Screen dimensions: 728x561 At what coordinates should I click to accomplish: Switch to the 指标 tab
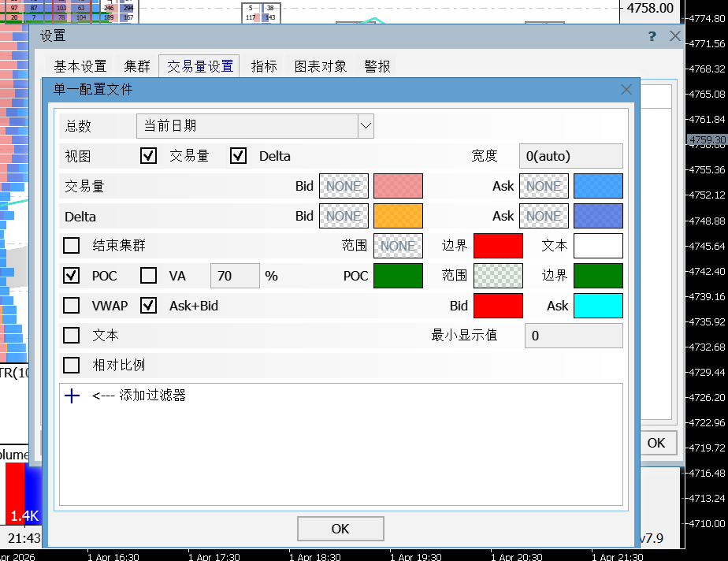point(264,66)
